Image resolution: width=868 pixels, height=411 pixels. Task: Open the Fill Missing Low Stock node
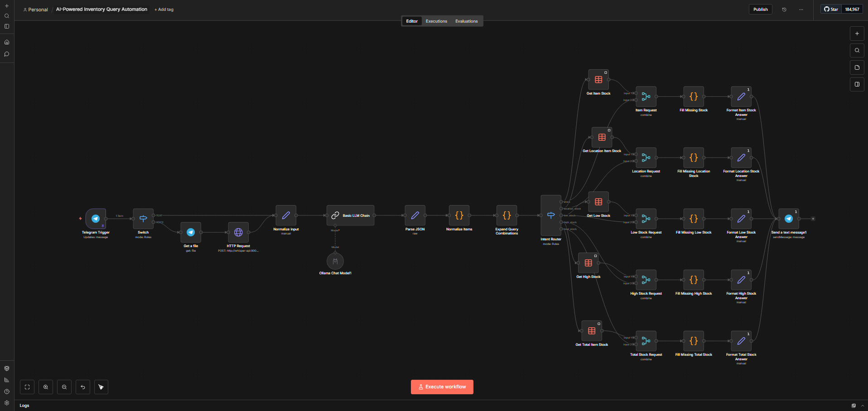click(694, 219)
